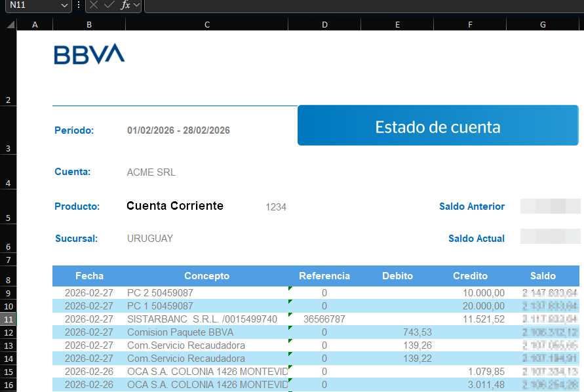Viewport: 584px width, 392px height.
Task: Click the Select All corner triangle
Action: [x=10, y=25]
